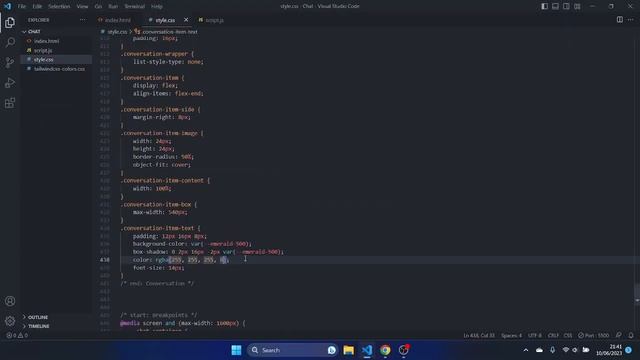640x360 pixels.
Task: Open the Wi-Fi network tray icon
Action: point(566,350)
